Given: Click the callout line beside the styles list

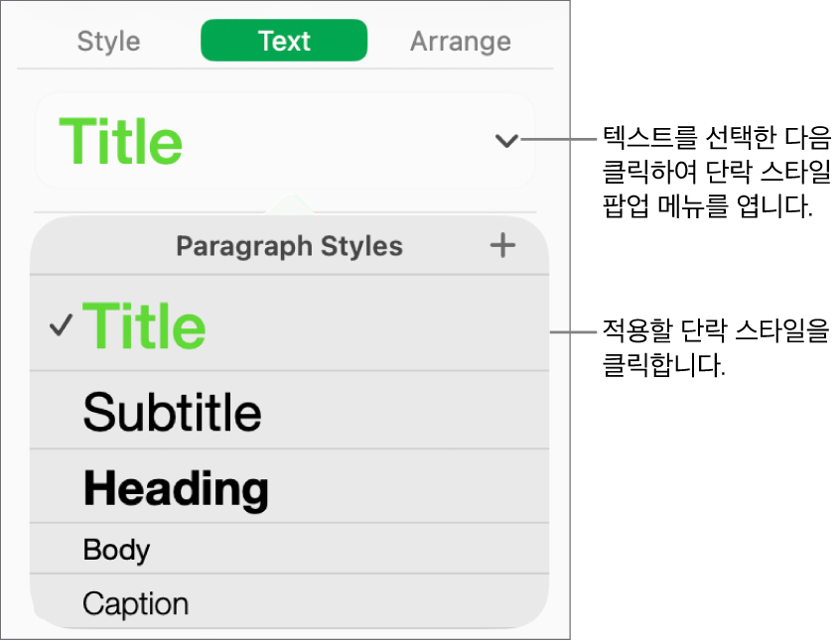Looking at the screenshot, I should tap(574, 332).
